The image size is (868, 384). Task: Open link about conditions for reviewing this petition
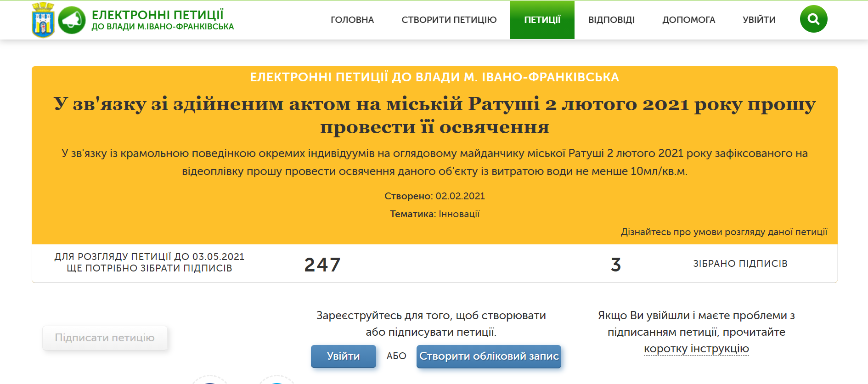point(724,232)
